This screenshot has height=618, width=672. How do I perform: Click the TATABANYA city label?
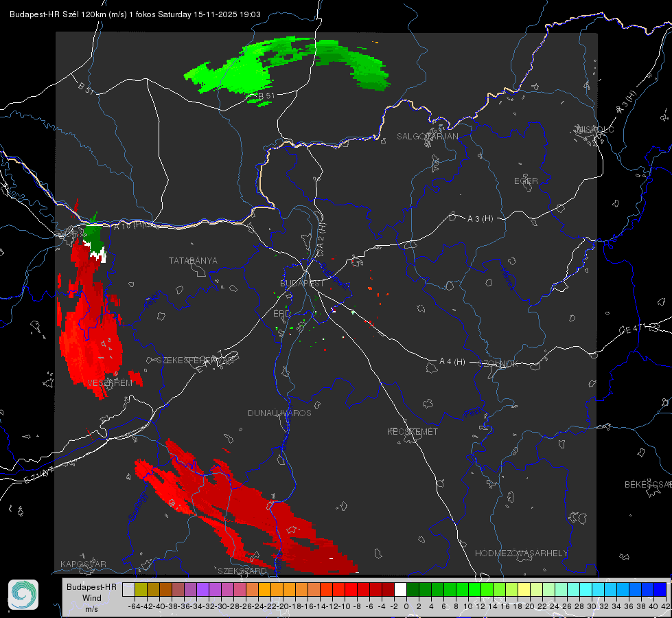pyautogui.click(x=193, y=260)
